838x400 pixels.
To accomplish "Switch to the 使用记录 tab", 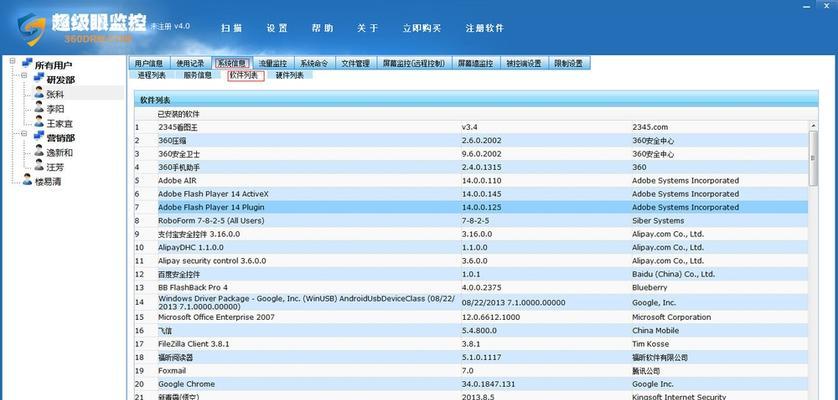I will 190,63.
